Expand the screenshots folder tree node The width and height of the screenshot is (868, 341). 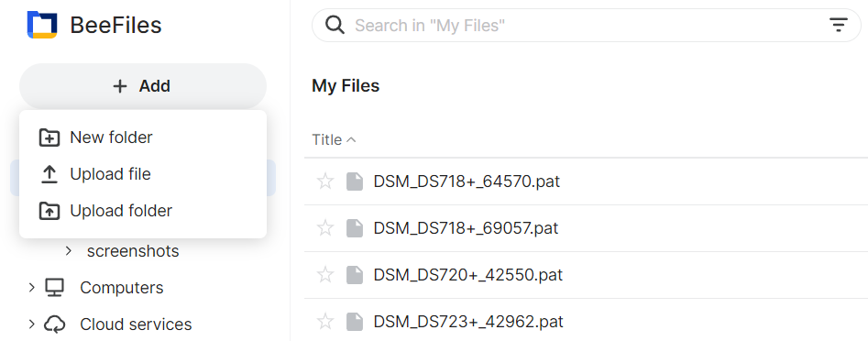[x=68, y=251]
